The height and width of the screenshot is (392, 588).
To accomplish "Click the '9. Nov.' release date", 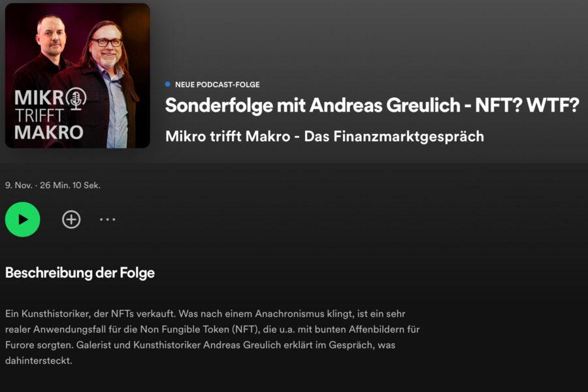I will click(x=19, y=185).
